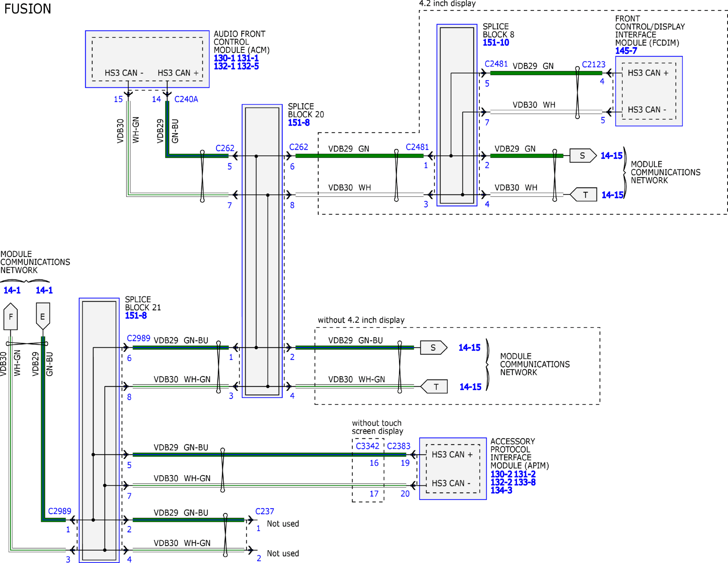Image resolution: width=728 pixels, height=563 pixels.
Task: Open the 131-1 ACM page reference
Action: click(248, 58)
